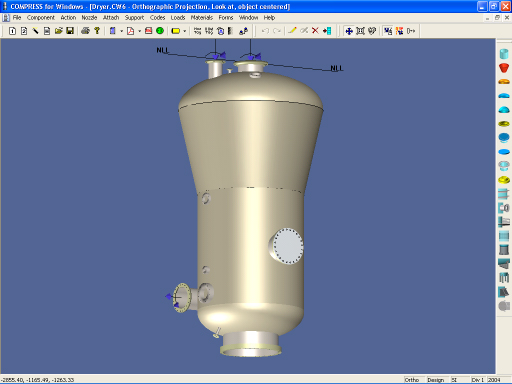Click the Ortho status bar indicator

[412, 380]
